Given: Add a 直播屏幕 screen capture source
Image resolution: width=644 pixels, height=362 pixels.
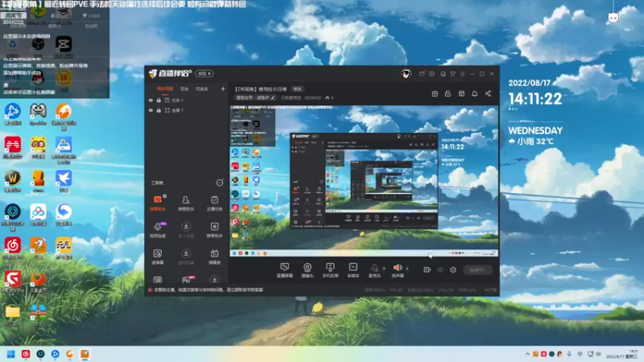Looking at the screenshot, I should pos(285,270).
